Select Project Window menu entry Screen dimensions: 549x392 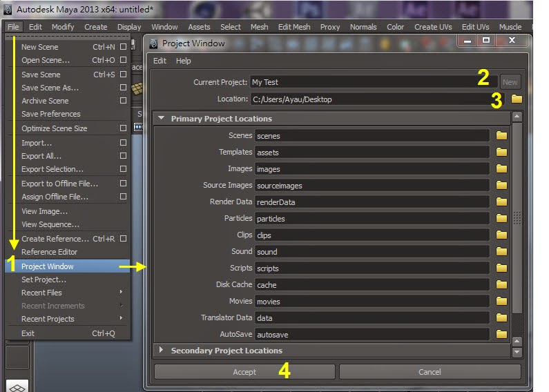[x=68, y=266]
